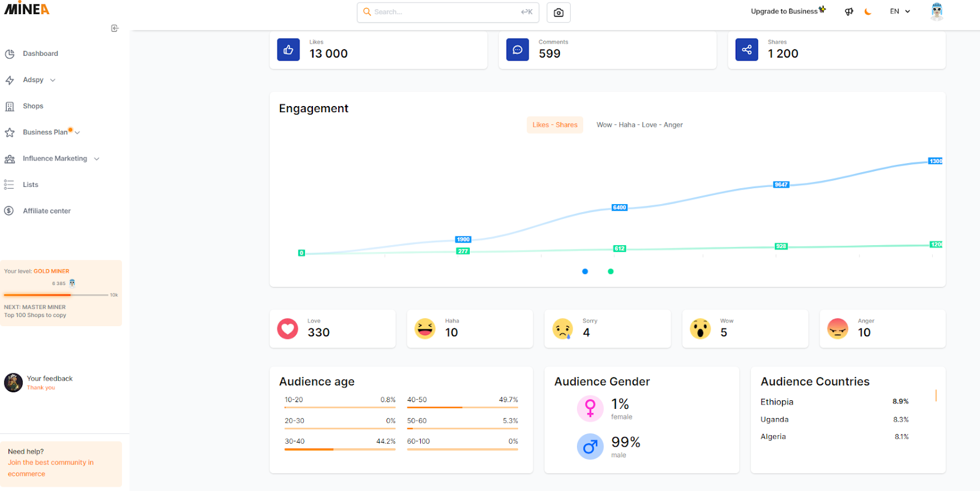Click the 13 000 likes value
This screenshot has height=491, width=980.
pyautogui.click(x=328, y=54)
